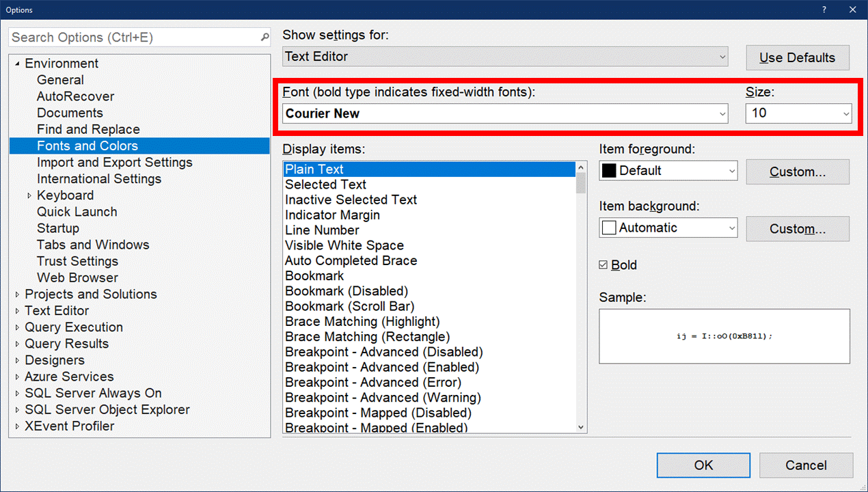Viewport: 868px width, 492px height.
Task: Click the search magnifier icon
Action: point(265,38)
